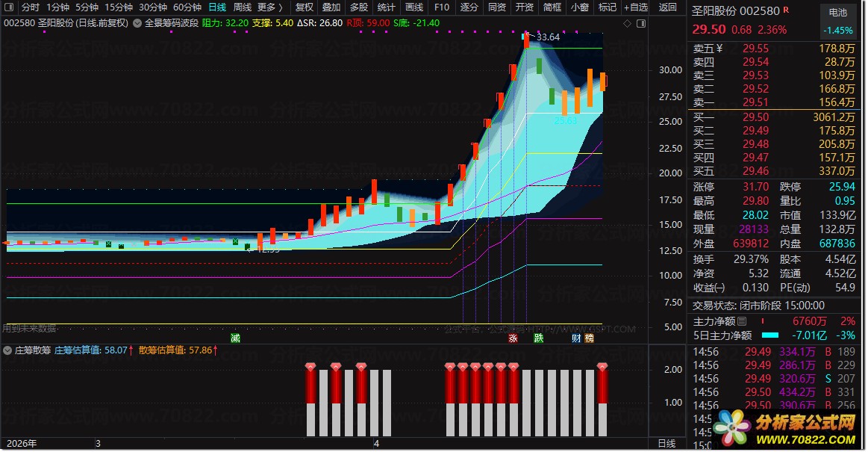Click the 25.63 price label on chart

(x=565, y=120)
